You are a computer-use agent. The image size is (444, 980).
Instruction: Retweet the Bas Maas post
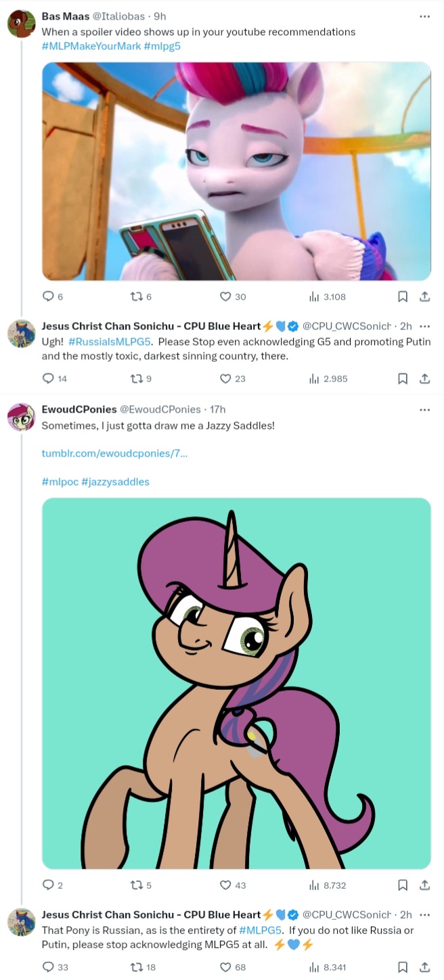tap(136, 296)
